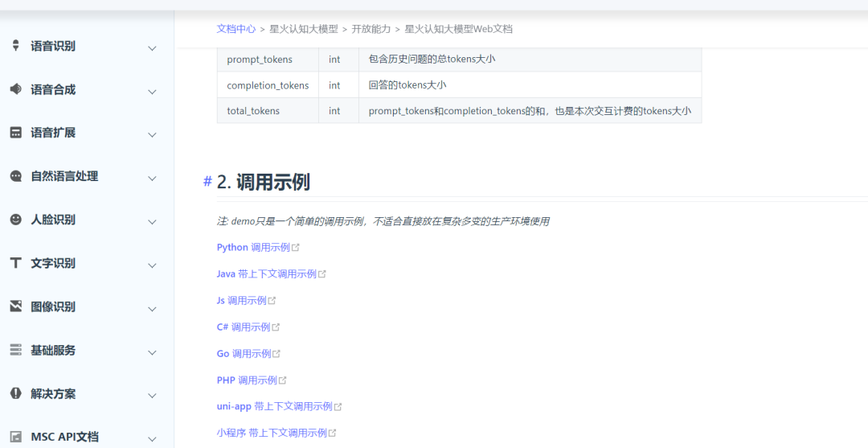
Task: Click the icon beside 语音扩展
Action: coord(15,133)
